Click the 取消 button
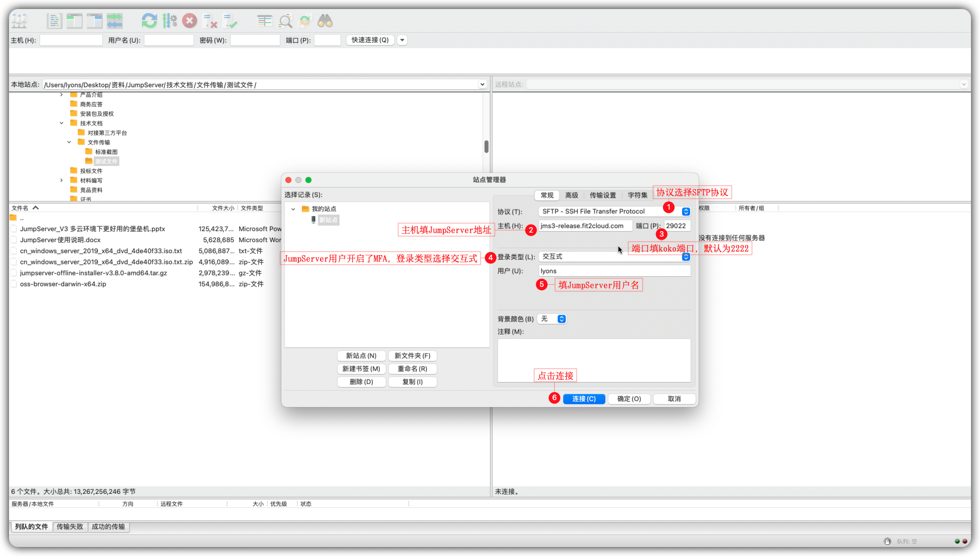Viewport: 980px width, 556px height. click(x=674, y=399)
